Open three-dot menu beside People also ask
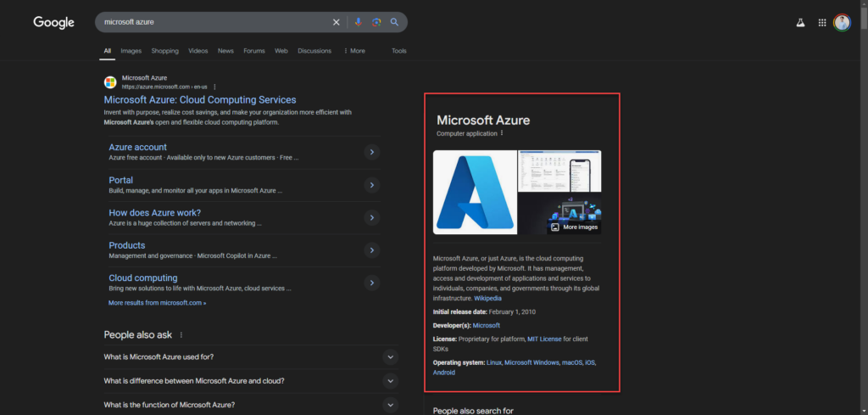 [x=181, y=334]
